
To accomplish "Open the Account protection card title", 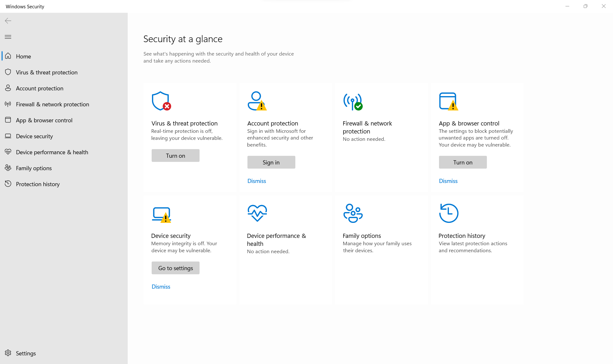I will tap(273, 123).
